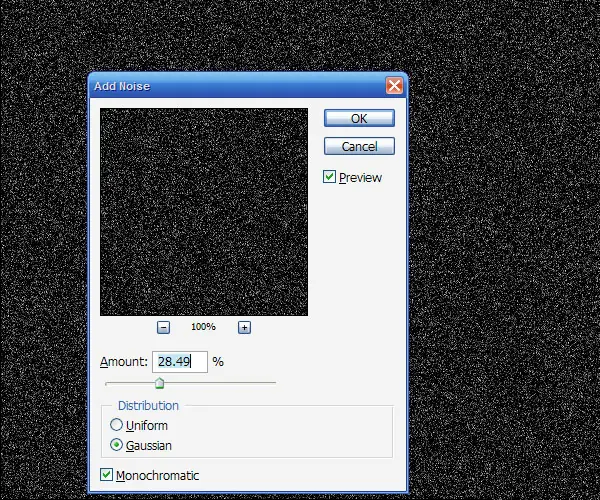Image resolution: width=600 pixels, height=500 pixels.
Task: Zoom in the noise preview with plus button
Action: pos(245,327)
